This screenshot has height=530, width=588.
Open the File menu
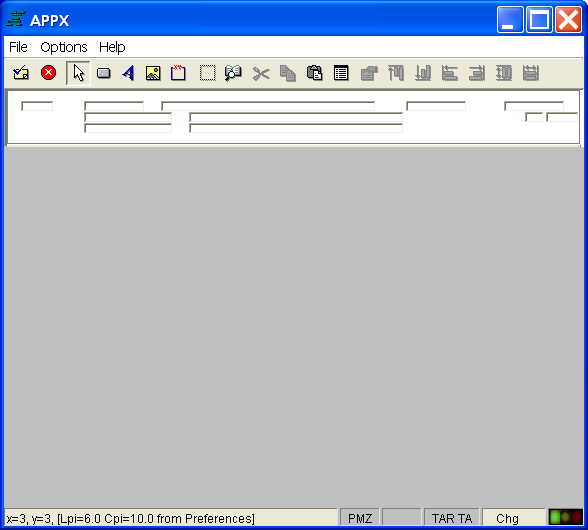tap(18, 47)
